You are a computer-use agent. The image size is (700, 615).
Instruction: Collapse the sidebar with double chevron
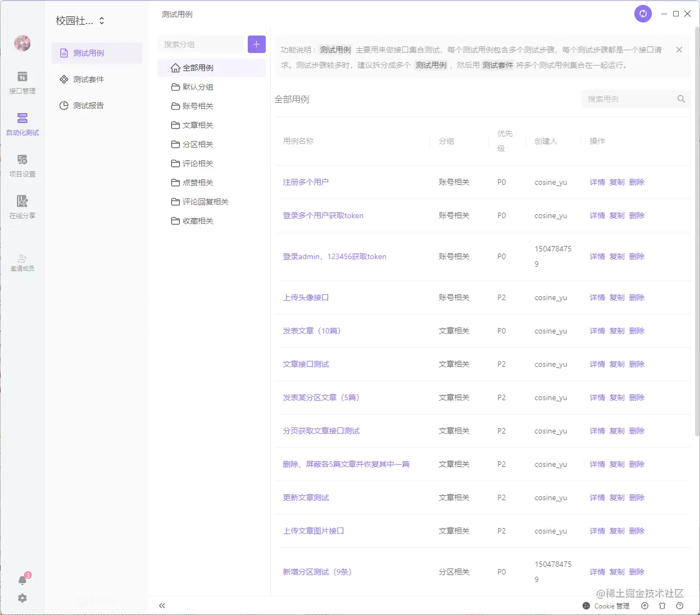point(162,606)
